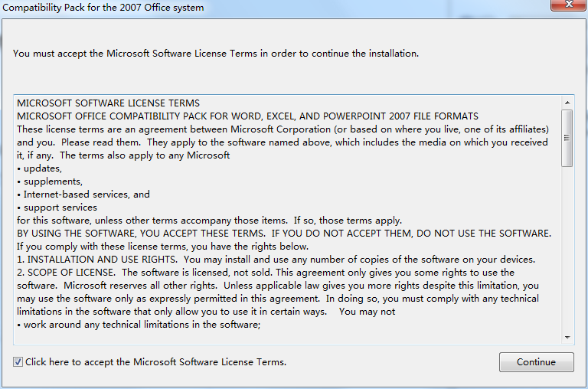Click the license scrollbar up arrow
The width and height of the screenshot is (588, 389).
coord(567,102)
